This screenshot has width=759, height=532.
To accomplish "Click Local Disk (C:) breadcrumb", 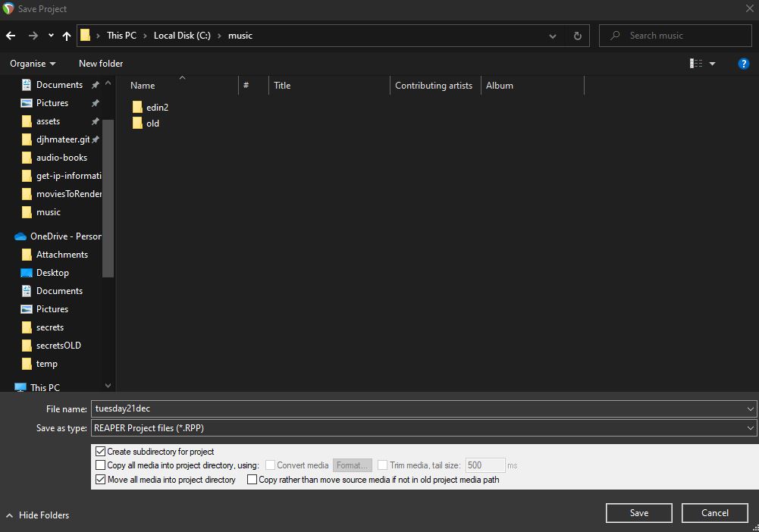I will click(x=182, y=36).
